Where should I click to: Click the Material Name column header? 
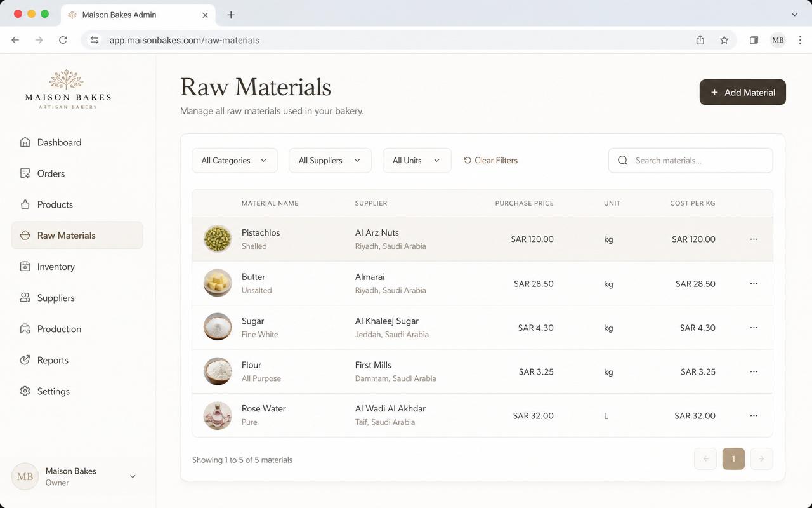tap(270, 203)
